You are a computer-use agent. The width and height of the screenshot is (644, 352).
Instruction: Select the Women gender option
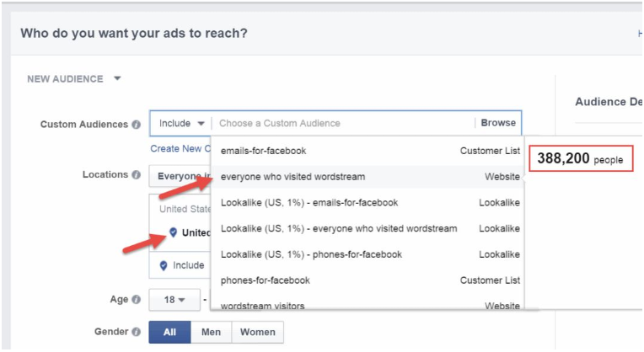(x=258, y=332)
